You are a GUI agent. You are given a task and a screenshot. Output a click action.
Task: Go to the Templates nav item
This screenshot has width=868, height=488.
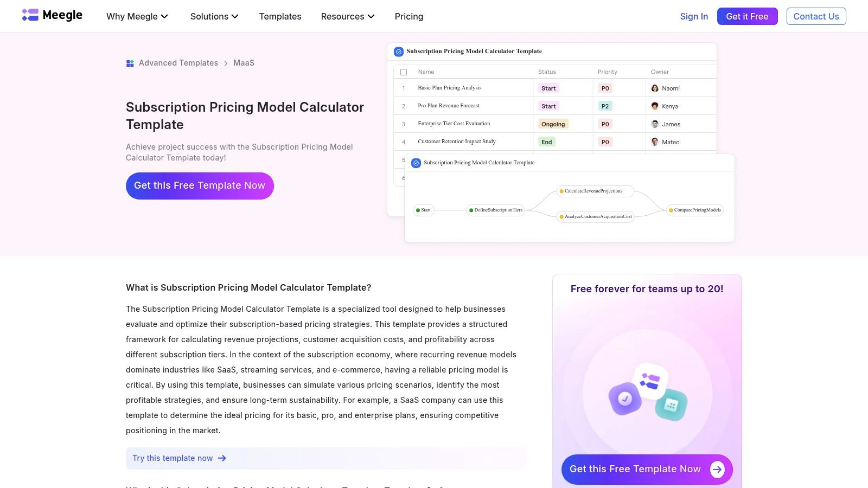pyautogui.click(x=280, y=16)
